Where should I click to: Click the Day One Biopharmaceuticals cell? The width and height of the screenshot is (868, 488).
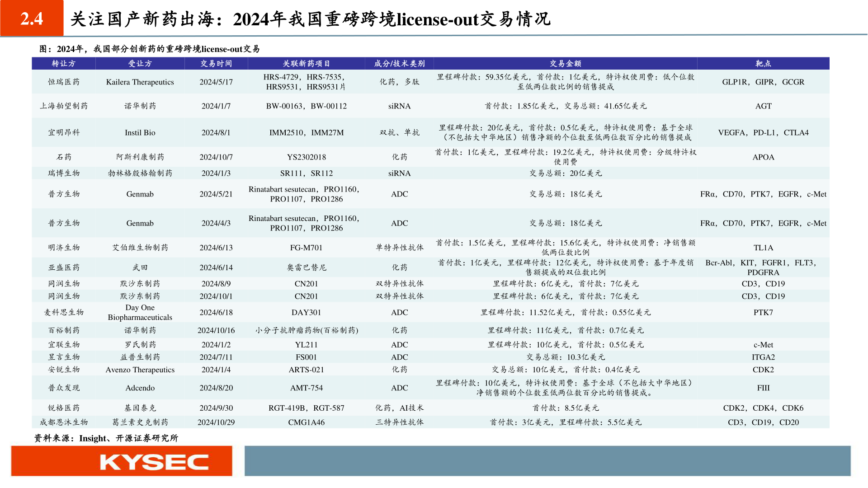[140, 312]
